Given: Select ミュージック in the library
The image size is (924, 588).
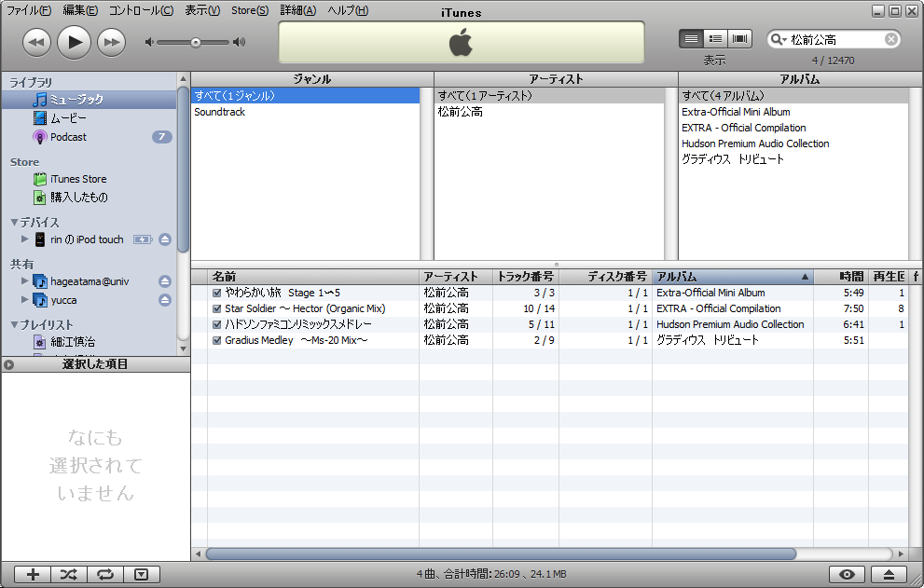Looking at the screenshot, I should pos(89,100).
